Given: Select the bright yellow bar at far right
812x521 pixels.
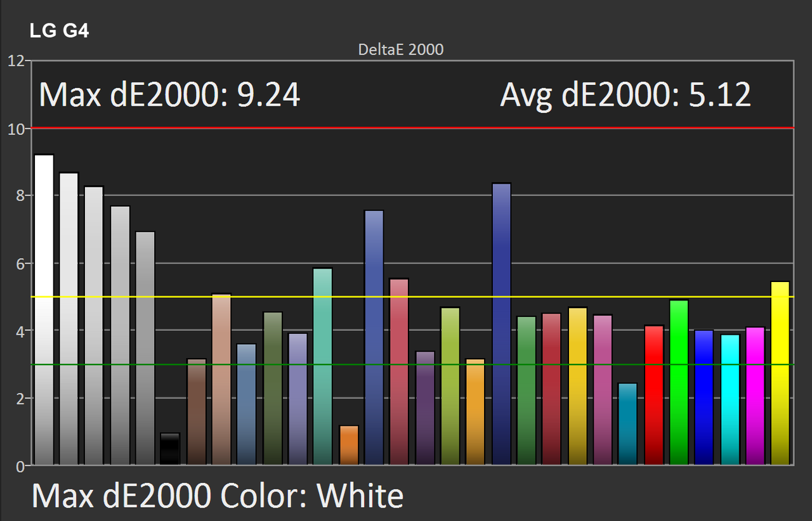Looking at the screenshot, I should pyautogui.click(x=780, y=373).
